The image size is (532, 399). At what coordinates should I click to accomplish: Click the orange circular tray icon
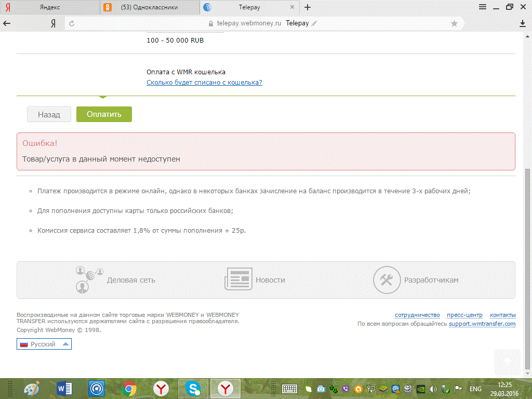(358, 389)
